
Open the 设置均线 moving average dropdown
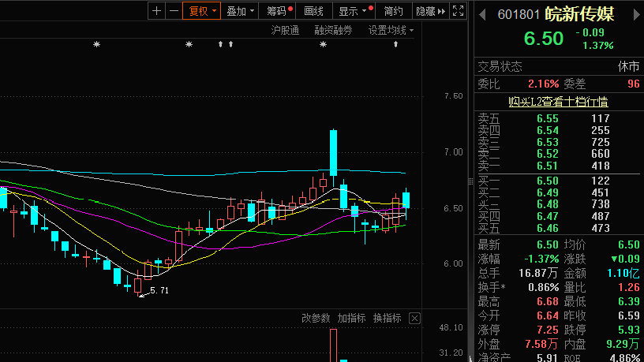391,30
